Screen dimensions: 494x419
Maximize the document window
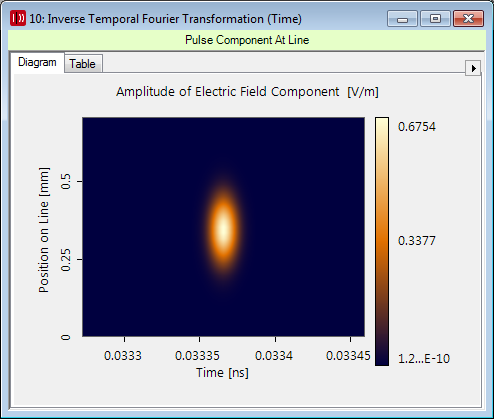pos(435,19)
